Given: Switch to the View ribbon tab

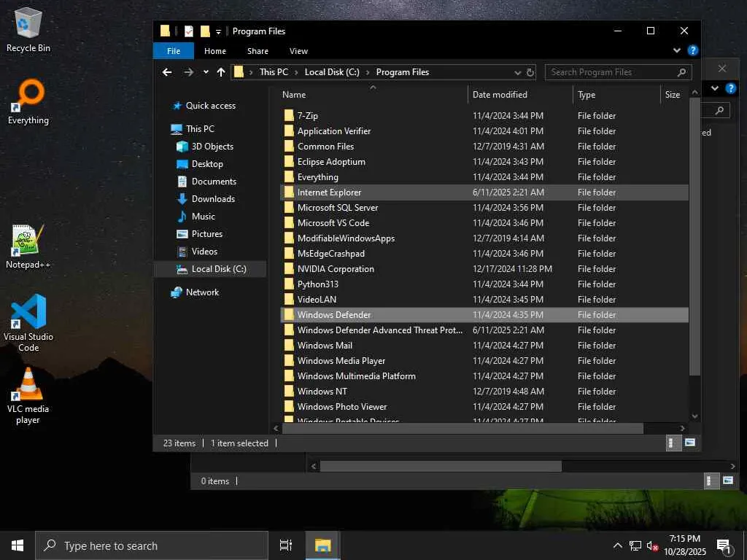Looking at the screenshot, I should (x=298, y=51).
